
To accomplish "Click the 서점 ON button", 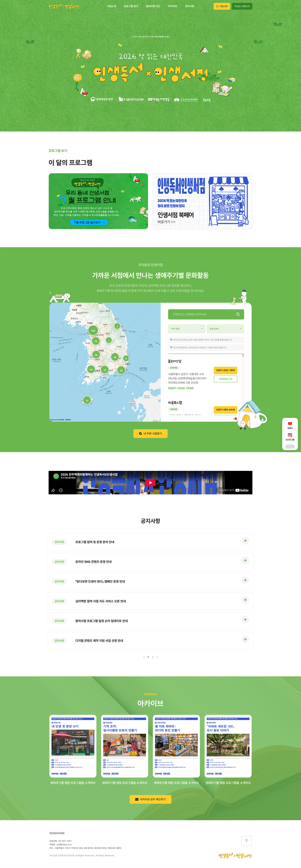I will (222, 6).
